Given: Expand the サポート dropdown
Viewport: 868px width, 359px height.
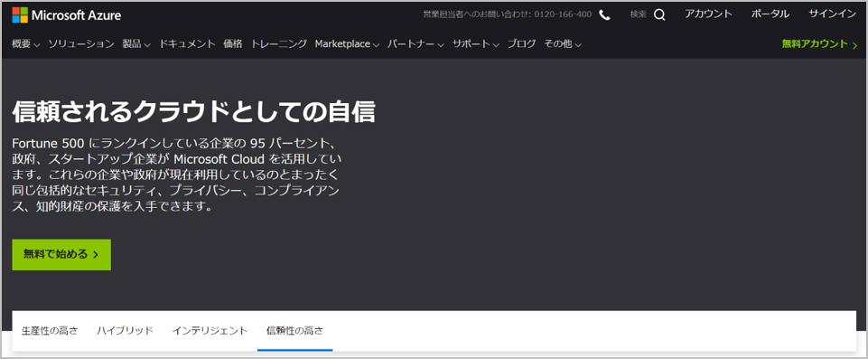Looking at the screenshot, I should click(475, 43).
